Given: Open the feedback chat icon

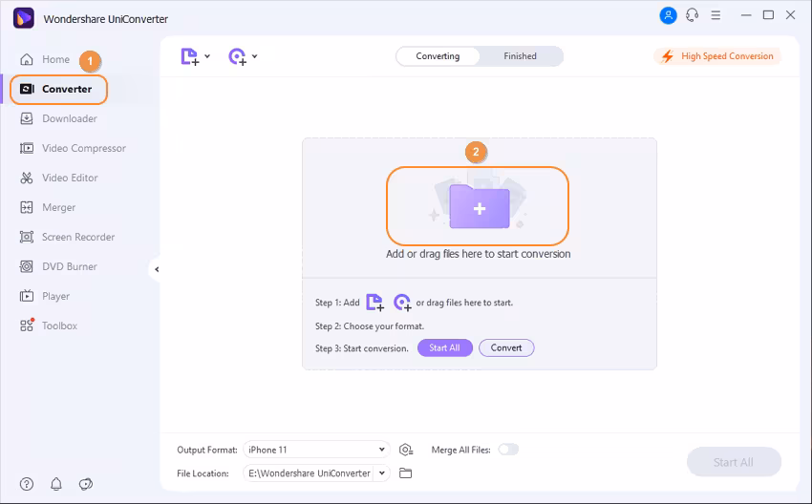Looking at the screenshot, I should coord(85,484).
